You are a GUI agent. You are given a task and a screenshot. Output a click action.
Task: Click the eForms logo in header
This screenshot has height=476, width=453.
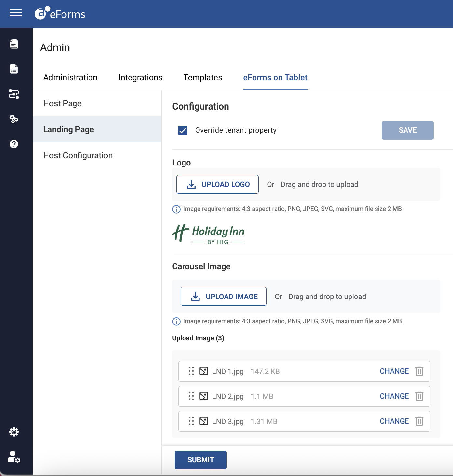pyautogui.click(x=60, y=13)
